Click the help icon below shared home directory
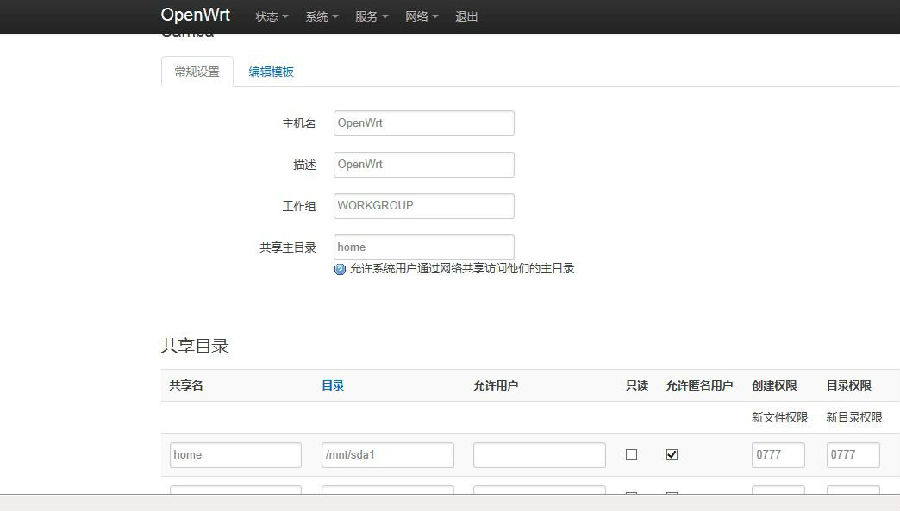Screen dimensions: 900x511 tap(340, 269)
